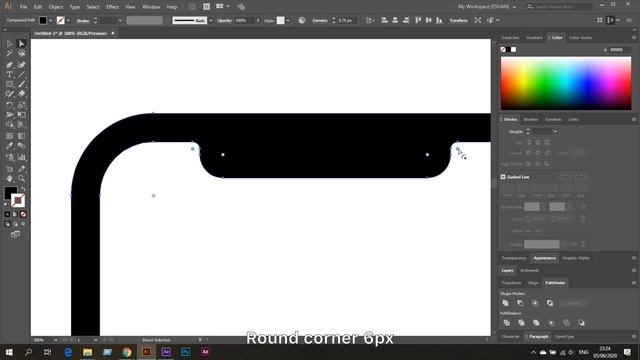Click the Divide pathfinder icon
The width and height of the screenshot is (640, 360).
point(507,323)
